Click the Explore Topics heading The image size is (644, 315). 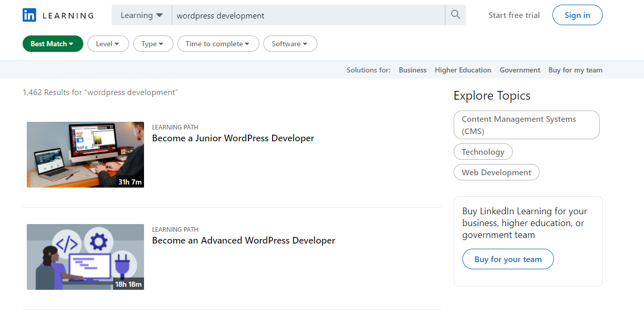[492, 96]
